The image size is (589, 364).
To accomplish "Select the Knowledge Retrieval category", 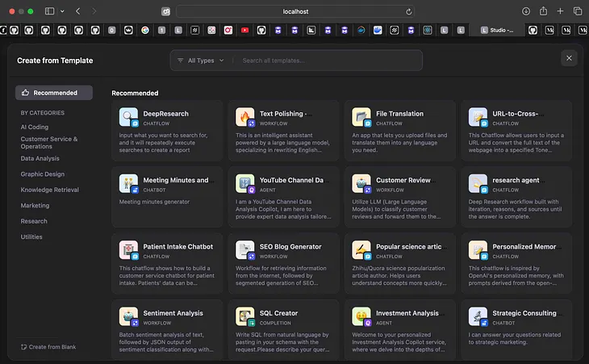I will tap(49, 190).
